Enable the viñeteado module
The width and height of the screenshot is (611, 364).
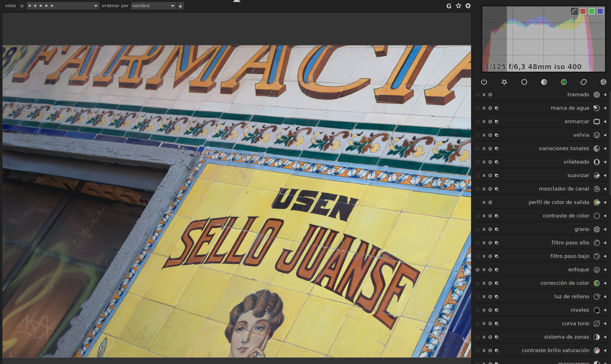(478, 162)
